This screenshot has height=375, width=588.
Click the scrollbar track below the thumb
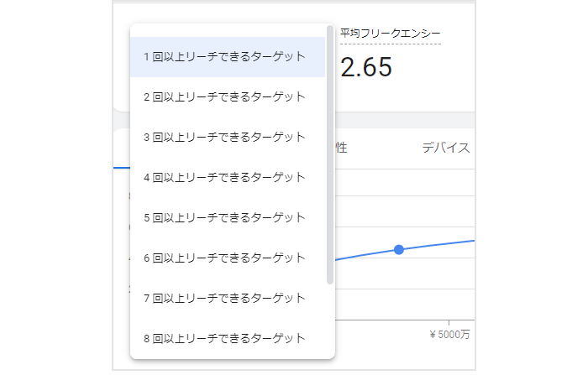tap(330, 320)
